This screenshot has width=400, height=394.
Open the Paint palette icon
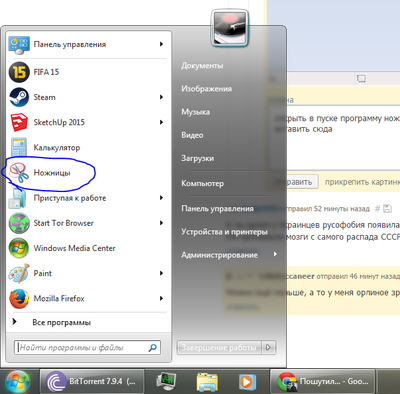pyautogui.click(x=19, y=273)
